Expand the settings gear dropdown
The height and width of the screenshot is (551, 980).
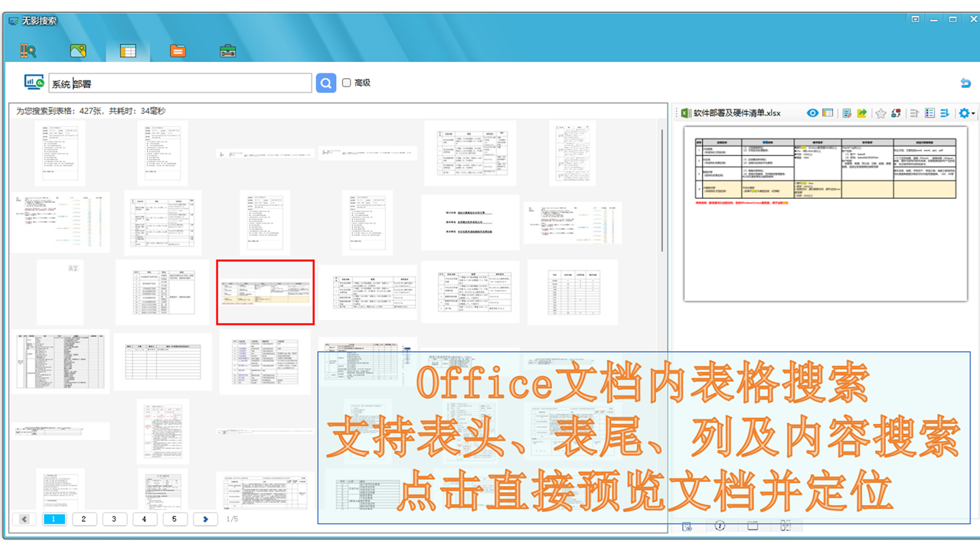(966, 113)
